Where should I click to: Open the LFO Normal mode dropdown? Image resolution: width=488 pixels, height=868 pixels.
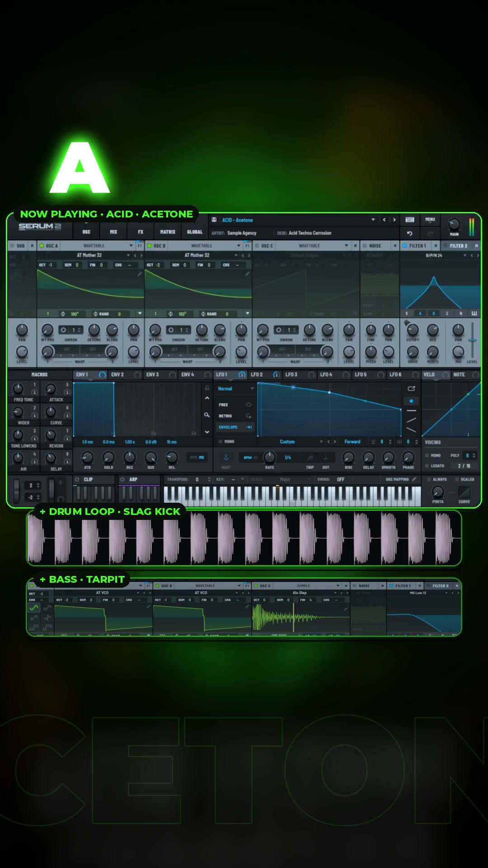pyautogui.click(x=252, y=389)
